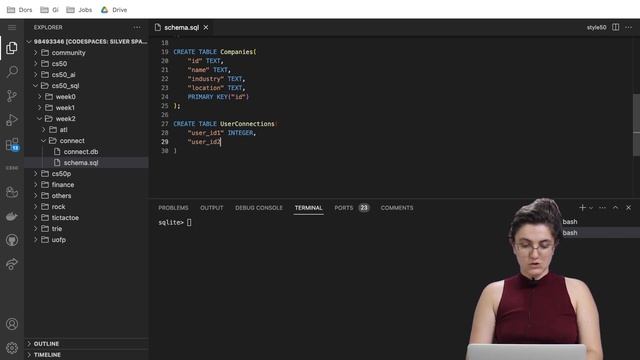Switch to the Output tab
Viewport: 640px width, 360px height.
[211, 208]
